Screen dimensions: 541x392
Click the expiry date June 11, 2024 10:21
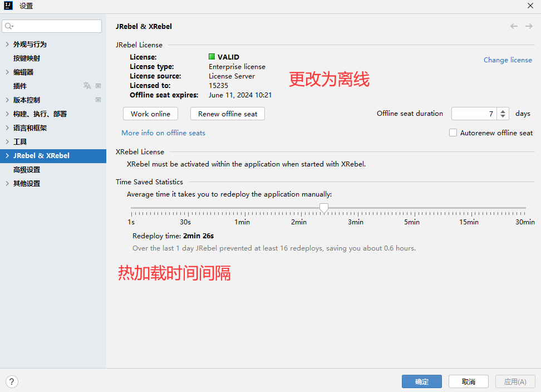click(240, 95)
